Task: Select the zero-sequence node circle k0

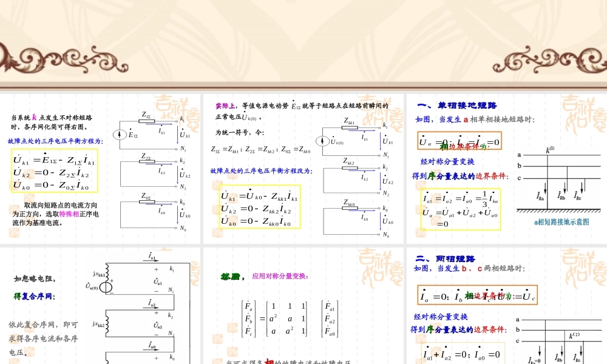Action: point(175,202)
